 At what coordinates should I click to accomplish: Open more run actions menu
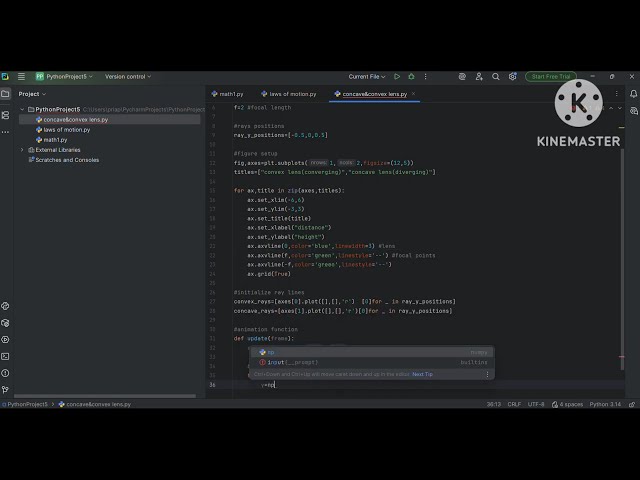[x=425, y=76]
